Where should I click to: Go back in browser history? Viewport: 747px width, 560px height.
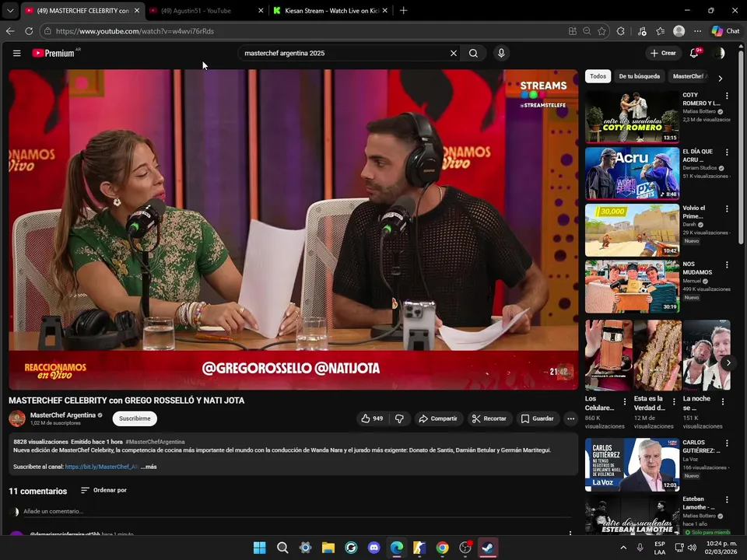click(10, 31)
